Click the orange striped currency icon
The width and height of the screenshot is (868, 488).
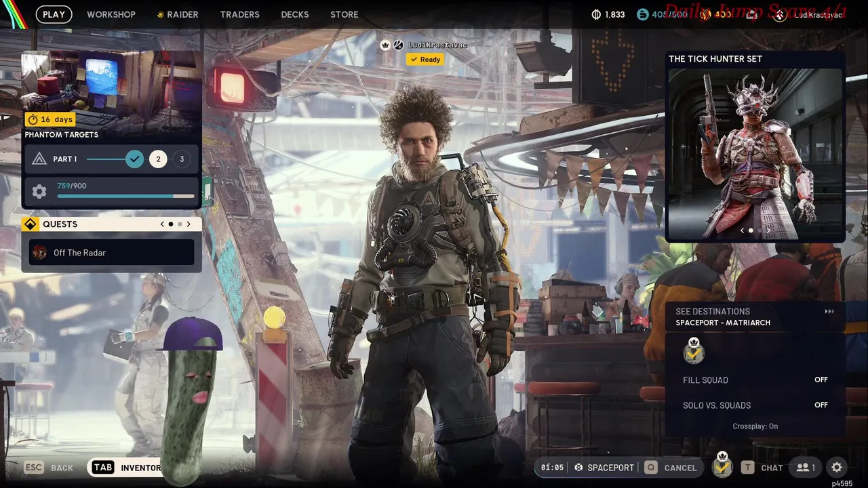[705, 14]
